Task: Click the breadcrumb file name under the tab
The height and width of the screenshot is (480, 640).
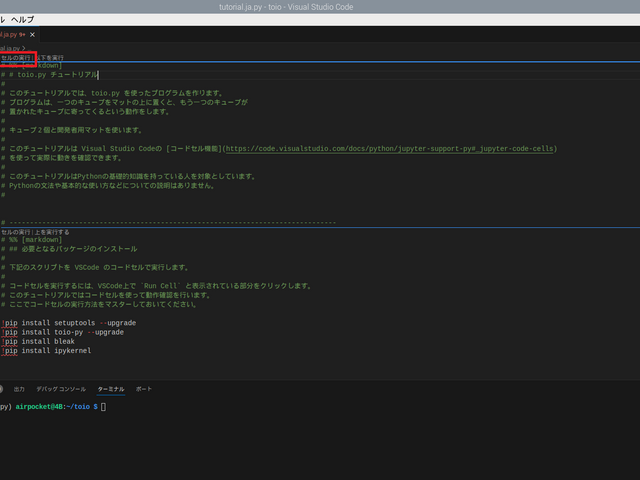Action: (10, 48)
